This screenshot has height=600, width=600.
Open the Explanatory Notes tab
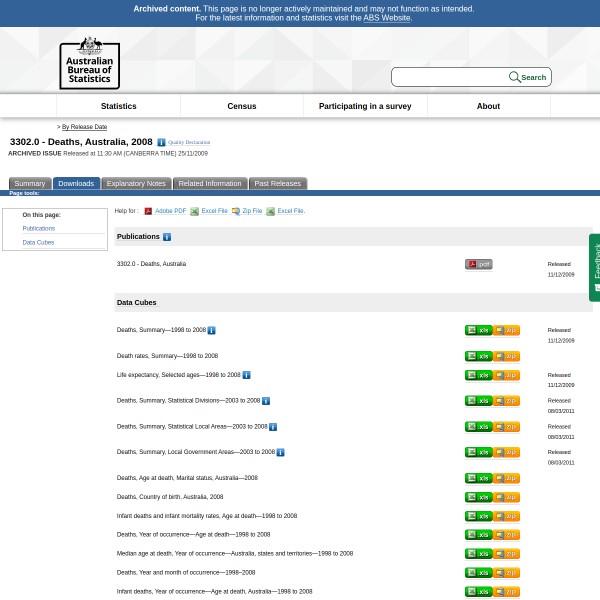(136, 184)
